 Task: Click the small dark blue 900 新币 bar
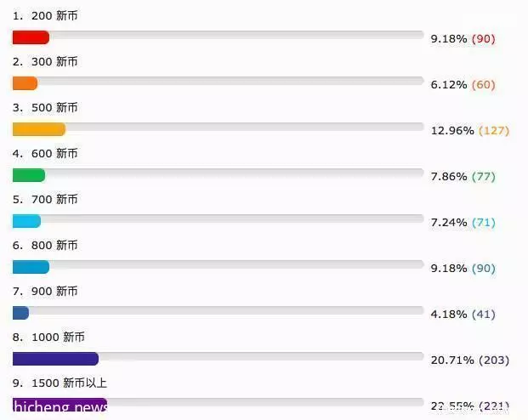coord(21,313)
